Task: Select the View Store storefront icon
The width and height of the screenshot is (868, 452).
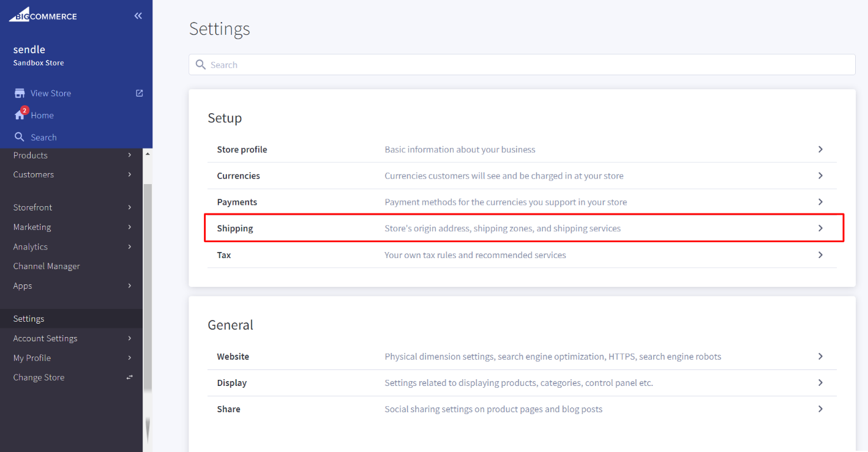Action: click(19, 92)
